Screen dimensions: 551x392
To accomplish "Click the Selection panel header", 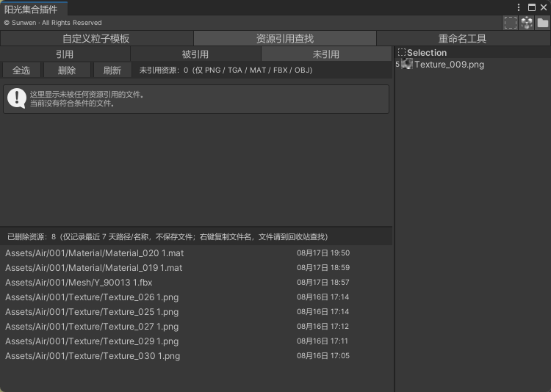I will (472, 53).
